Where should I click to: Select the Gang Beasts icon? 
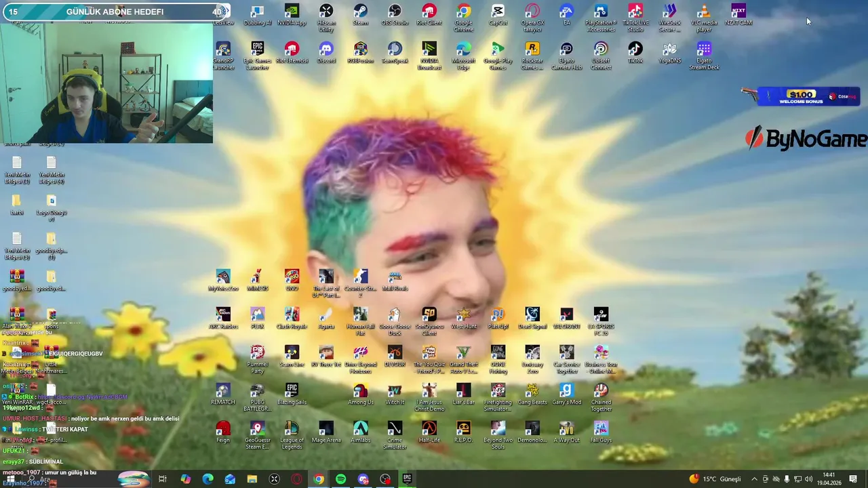[532, 394]
